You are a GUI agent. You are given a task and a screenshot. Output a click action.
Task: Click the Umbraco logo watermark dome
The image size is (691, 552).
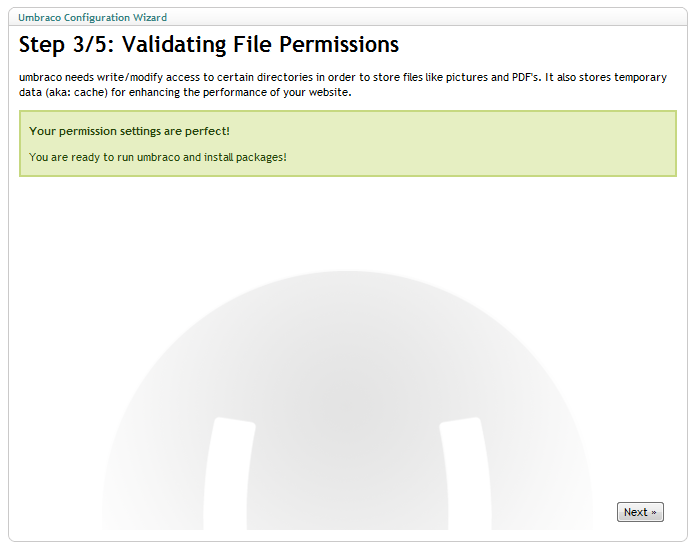click(346, 400)
